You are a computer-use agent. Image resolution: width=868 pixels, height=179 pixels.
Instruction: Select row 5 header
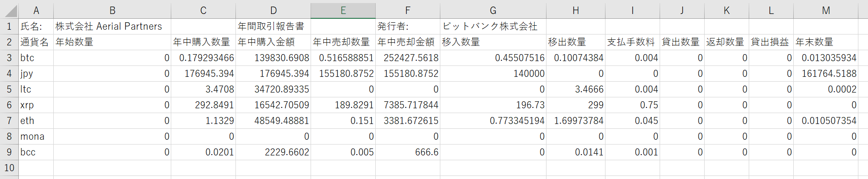[9, 89]
